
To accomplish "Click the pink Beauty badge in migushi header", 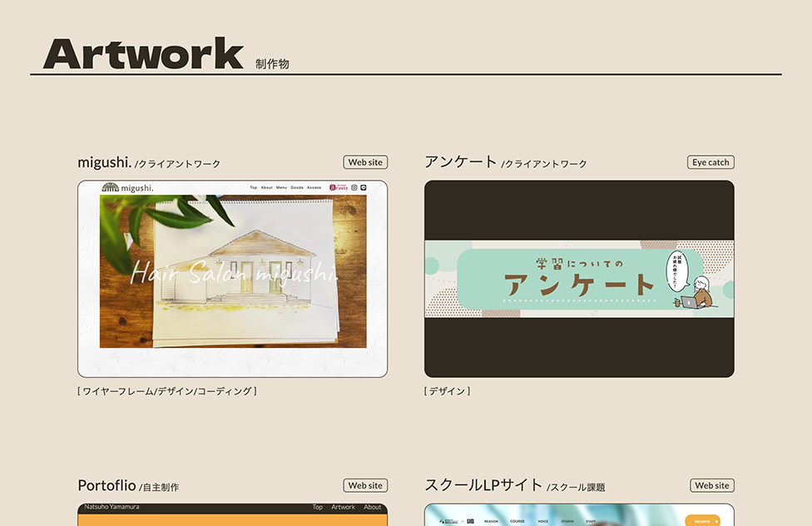I will [338, 188].
